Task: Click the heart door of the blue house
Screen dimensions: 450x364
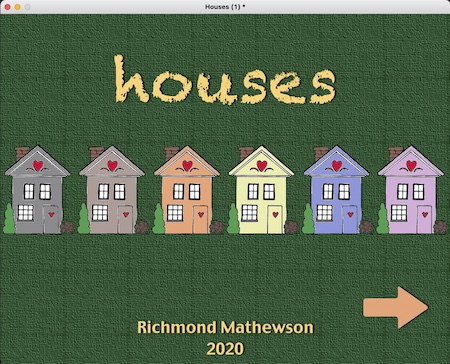Action: coord(350,219)
